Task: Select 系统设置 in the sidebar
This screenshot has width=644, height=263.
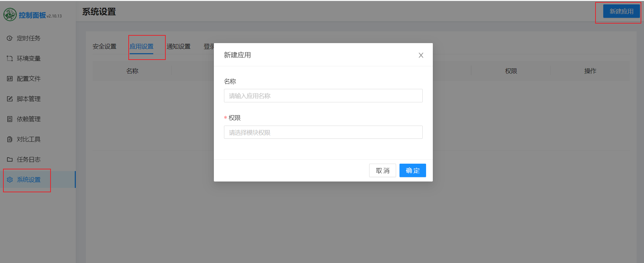Action: pyautogui.click(x=38, y=179)
